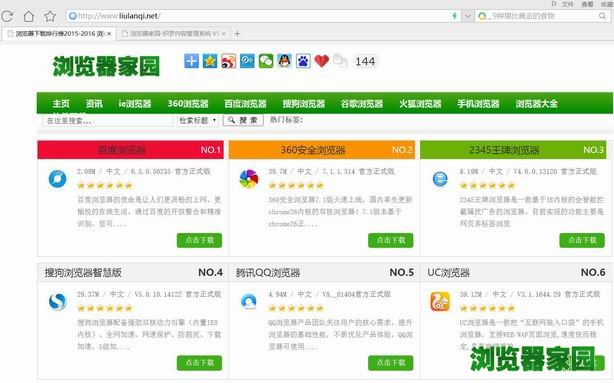614x383 pixels.
Task: Open the 文件 menu at top right
Action: tap(567, 4)
